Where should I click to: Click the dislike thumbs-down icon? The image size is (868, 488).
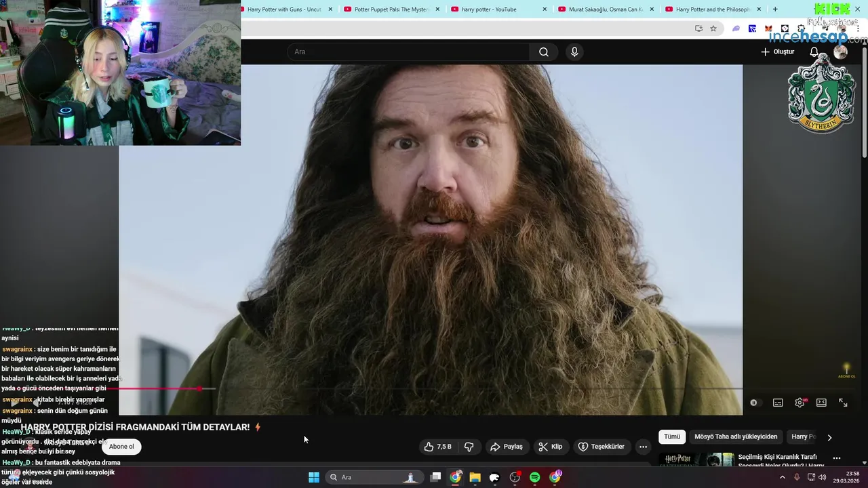tap(469, 447)
